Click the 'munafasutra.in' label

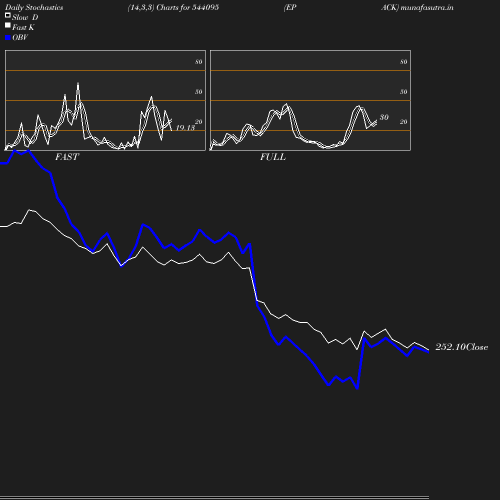click(x=427, y=8)
